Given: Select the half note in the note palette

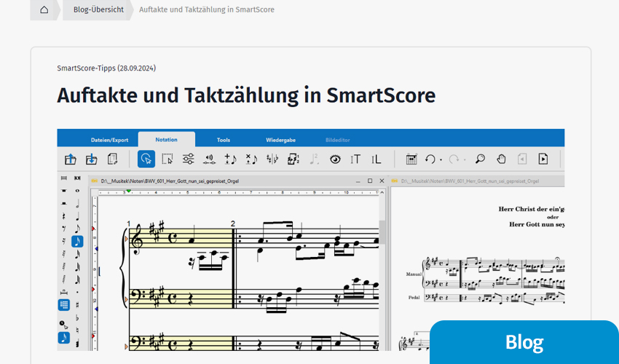Looking at the screenshot, I should coord(77,203).
